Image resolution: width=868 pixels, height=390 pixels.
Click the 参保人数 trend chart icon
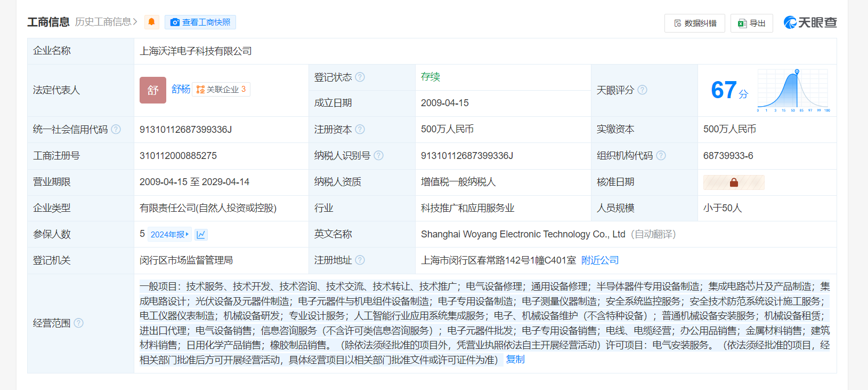[201, 234]
